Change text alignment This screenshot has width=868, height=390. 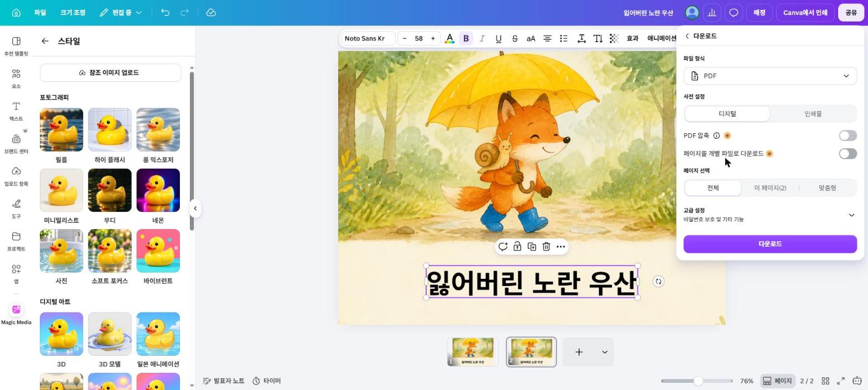[x=547, y=38]
